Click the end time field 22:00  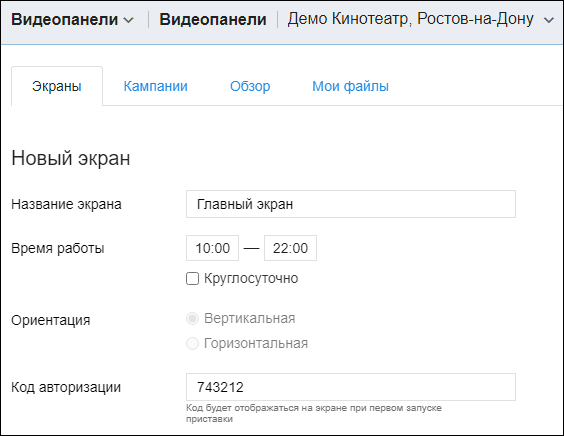point(290,248)
